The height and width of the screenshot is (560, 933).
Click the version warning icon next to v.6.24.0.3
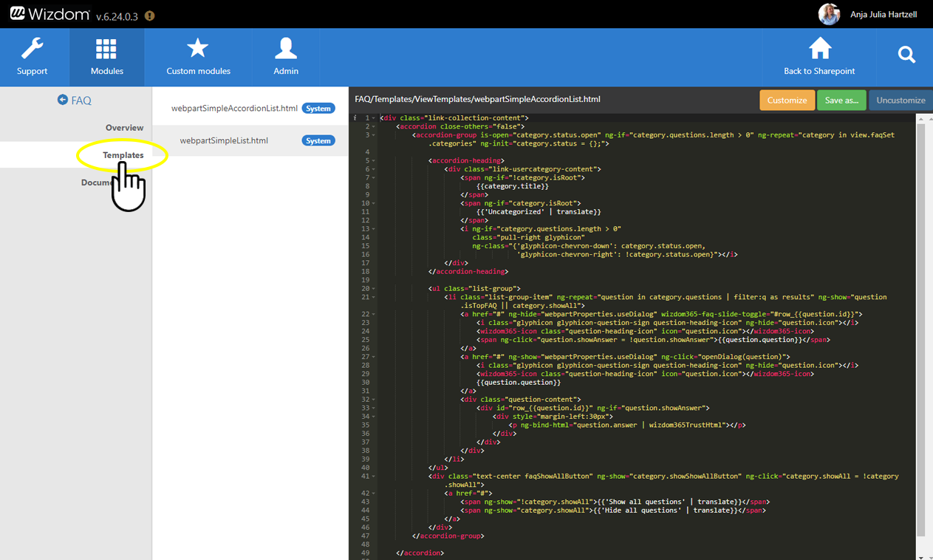point(150,16)
